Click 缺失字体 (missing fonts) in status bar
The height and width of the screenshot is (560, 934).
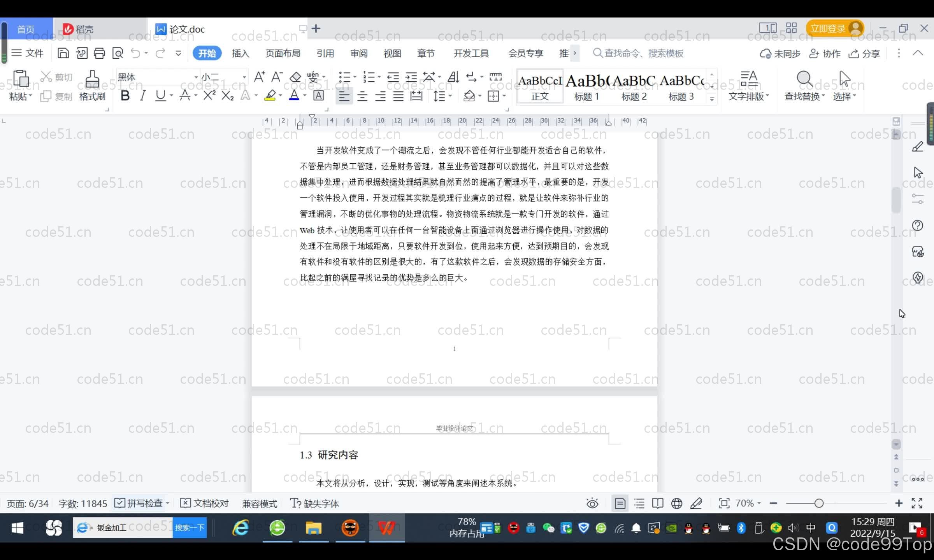(x=315, y=503)
